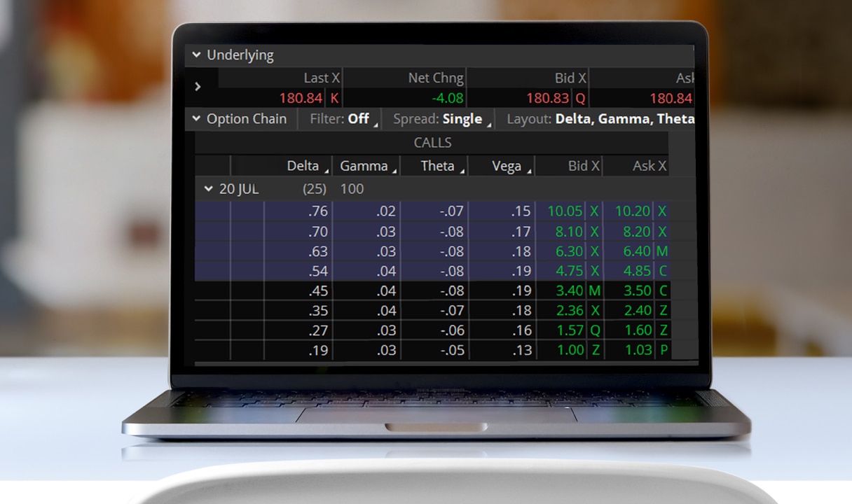The image size is (852, 504).
Task: Click the CALLS header label
Action: click(x=432, y=143)
